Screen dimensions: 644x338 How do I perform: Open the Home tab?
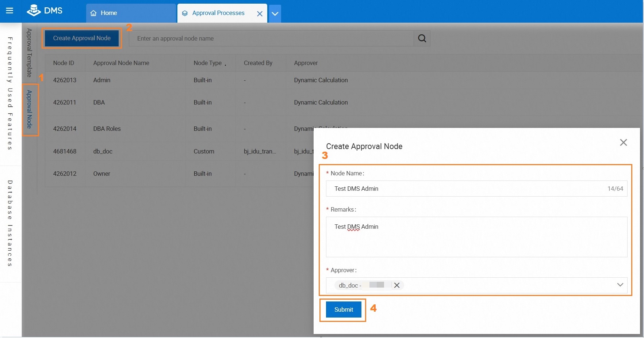[x=131, y=13]
